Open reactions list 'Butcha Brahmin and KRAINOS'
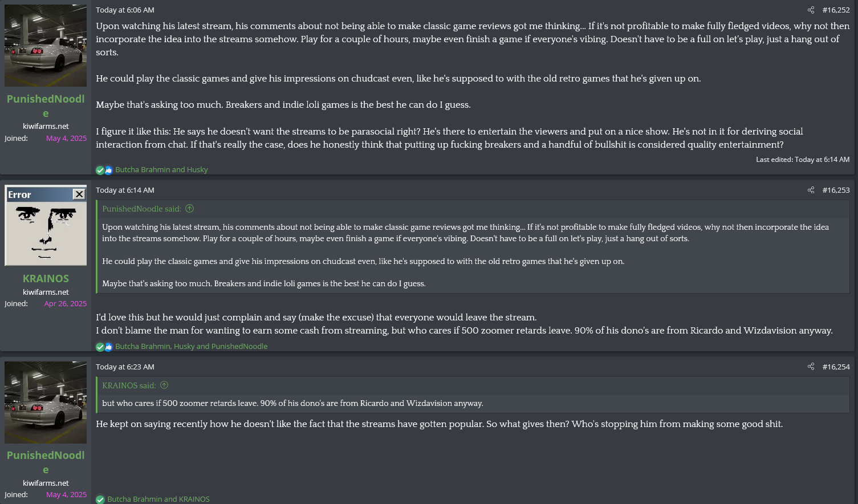The image size is (858, 504). tap(158, 499)
